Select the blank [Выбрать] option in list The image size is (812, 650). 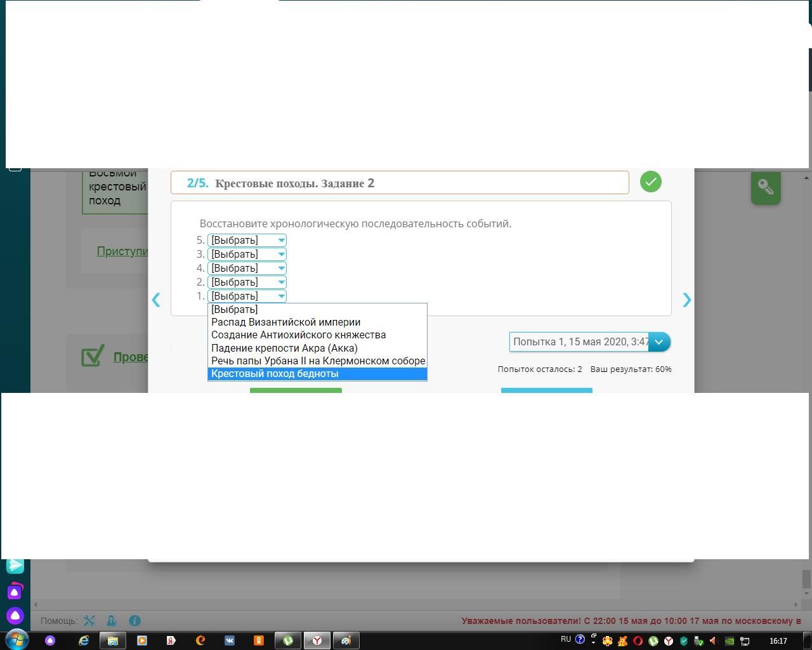click(317, 309)
